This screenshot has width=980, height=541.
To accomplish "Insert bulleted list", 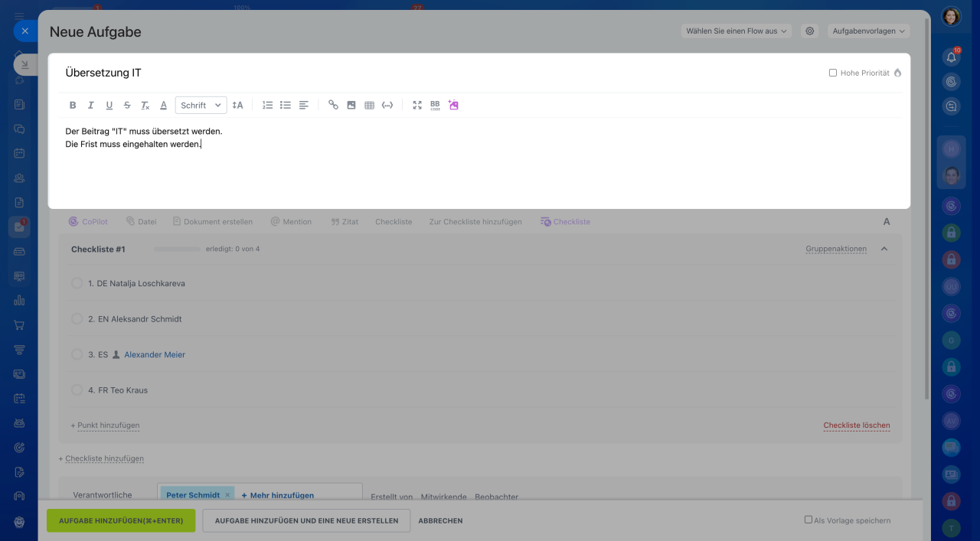I will tap(286, 106).
